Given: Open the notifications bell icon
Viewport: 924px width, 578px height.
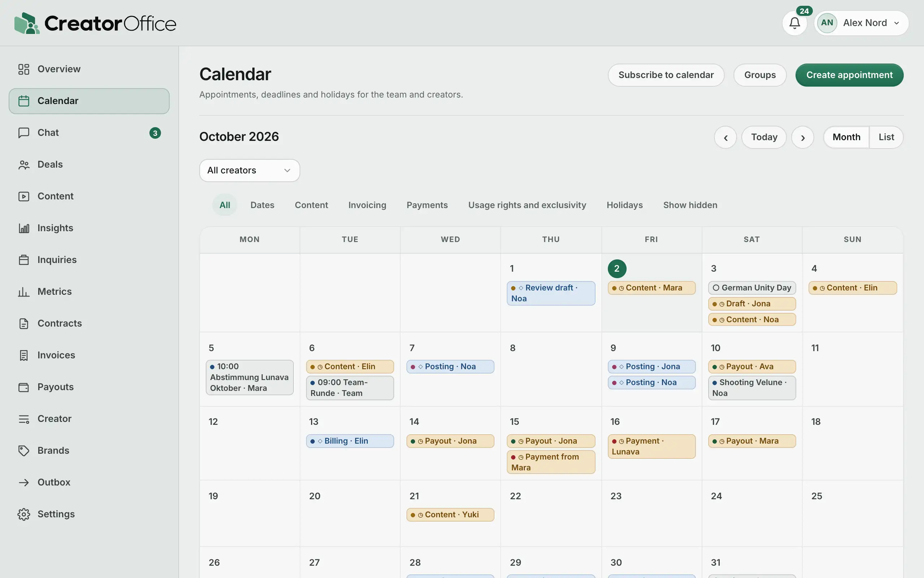Looking at the screenshot, I should 794,23.
